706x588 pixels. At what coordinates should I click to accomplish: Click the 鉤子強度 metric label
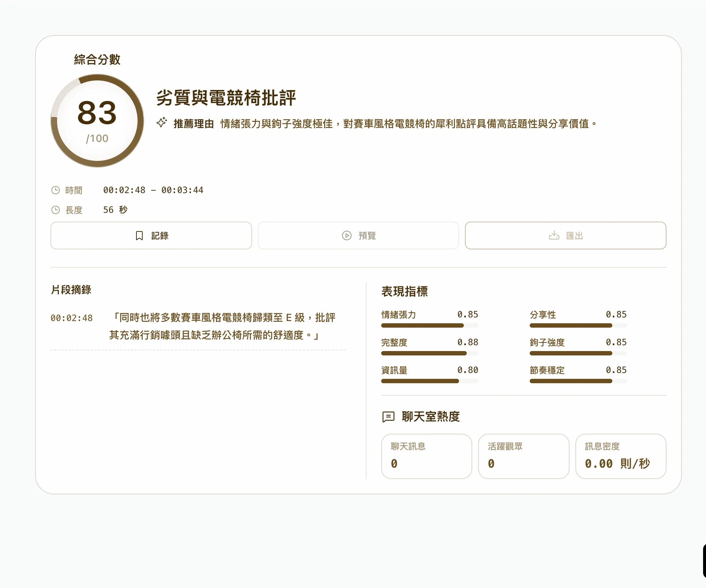(547, 343)
